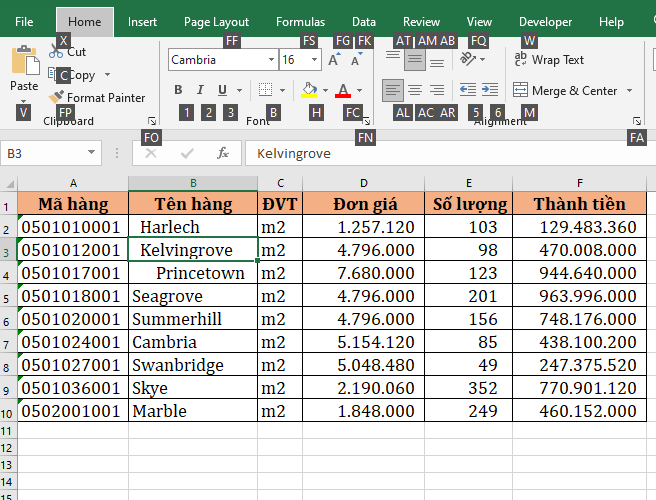Apply Center horizontal alignment
The height and width of the screenshot is (500, 656).
pos(415,90)
